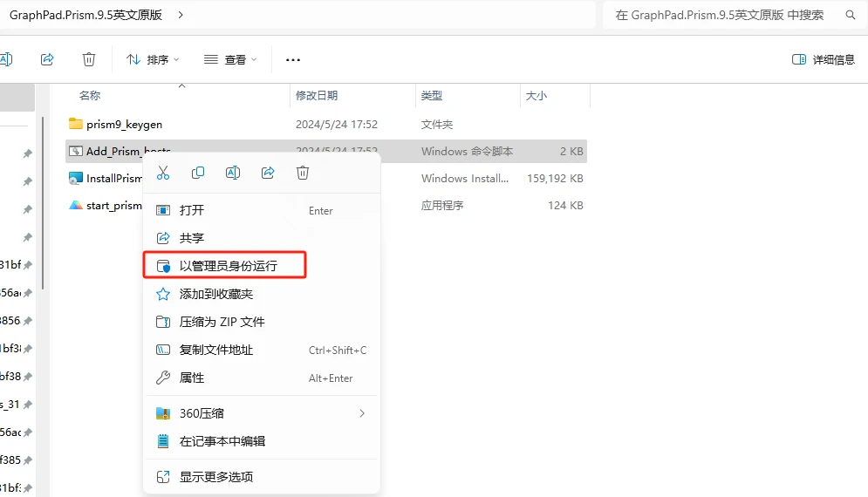Choose 复制文件地址 menu entry

pyautogui.click(x=262, y=350)
